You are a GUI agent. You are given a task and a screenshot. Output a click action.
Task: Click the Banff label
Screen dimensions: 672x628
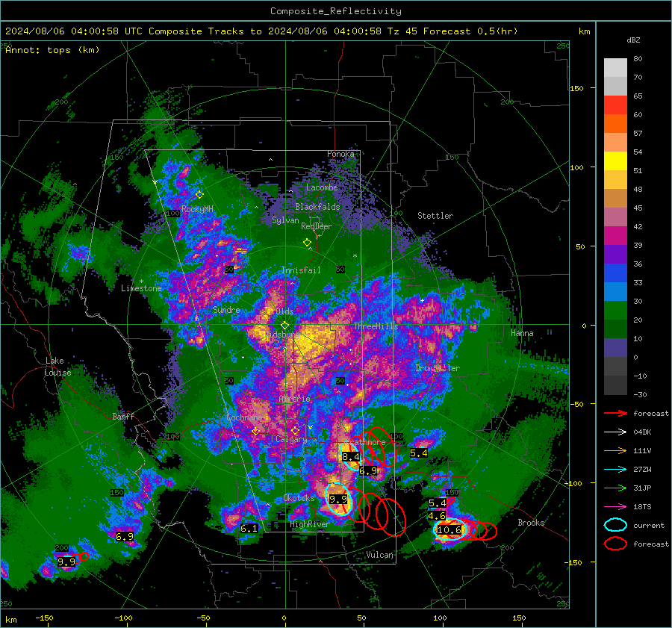tap(123, 416)
